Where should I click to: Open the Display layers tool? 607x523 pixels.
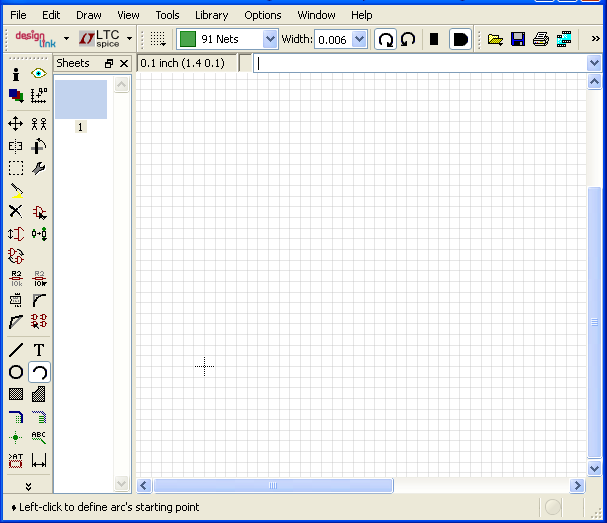point(16,95)
